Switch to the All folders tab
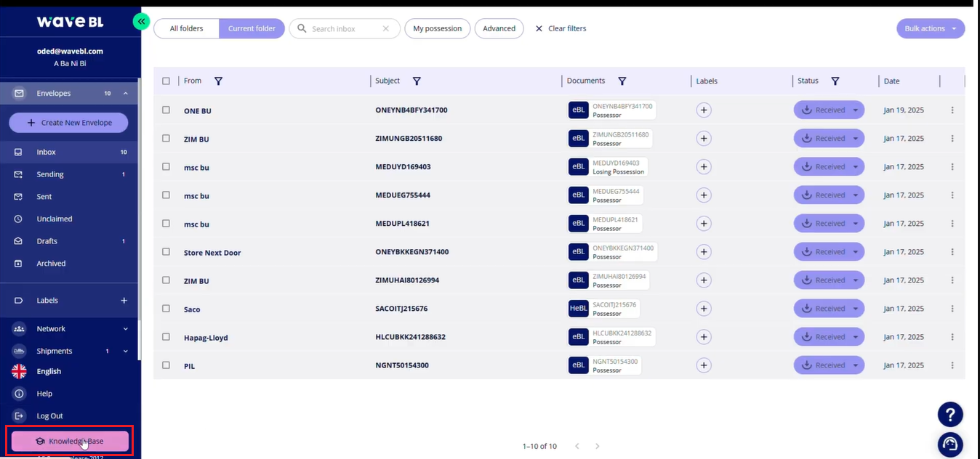Screen dimensions: 980x459 click(x=186, y=28)
